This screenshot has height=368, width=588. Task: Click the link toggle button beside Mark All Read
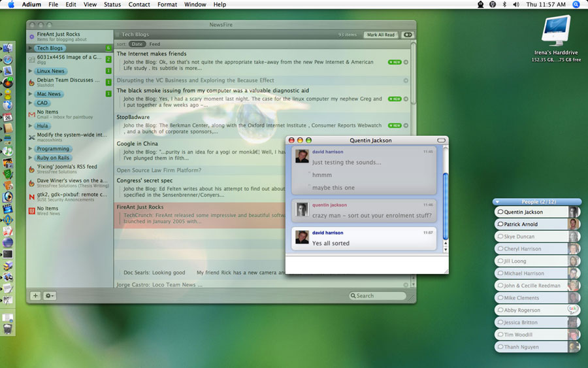click(408, 35)
